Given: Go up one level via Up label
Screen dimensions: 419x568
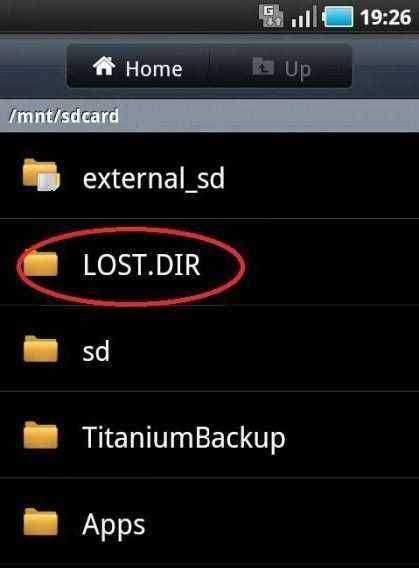Looking at the screenshot, I should [x=298, y=70].
